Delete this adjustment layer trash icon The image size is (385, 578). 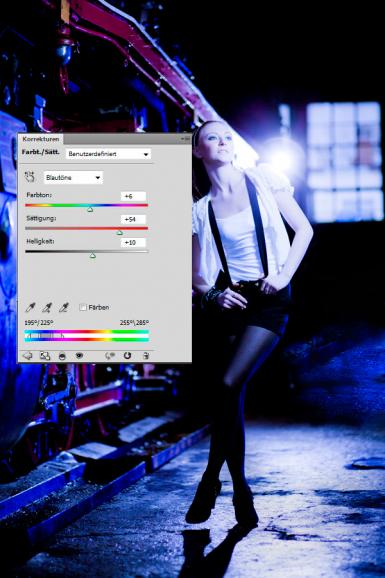point(146,355)
